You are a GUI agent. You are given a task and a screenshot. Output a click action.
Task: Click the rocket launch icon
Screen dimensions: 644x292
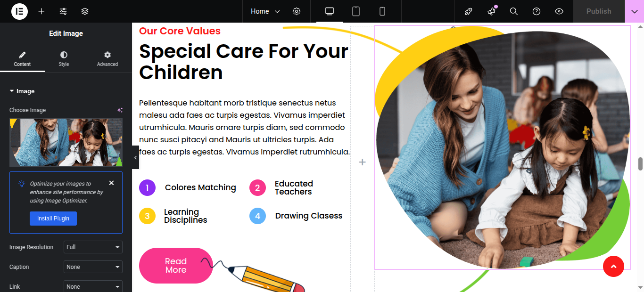469,11
